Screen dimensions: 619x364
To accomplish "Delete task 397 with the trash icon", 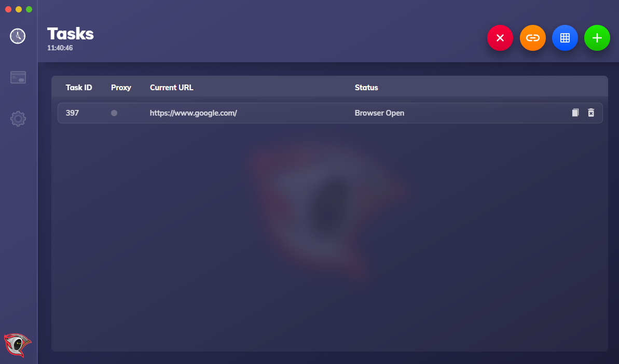I will (x=590, y=113).
